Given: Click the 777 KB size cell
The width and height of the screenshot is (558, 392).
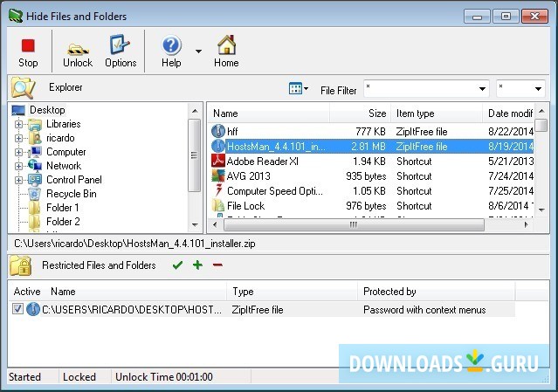Looking at the screenshot, I should [370, 132].
